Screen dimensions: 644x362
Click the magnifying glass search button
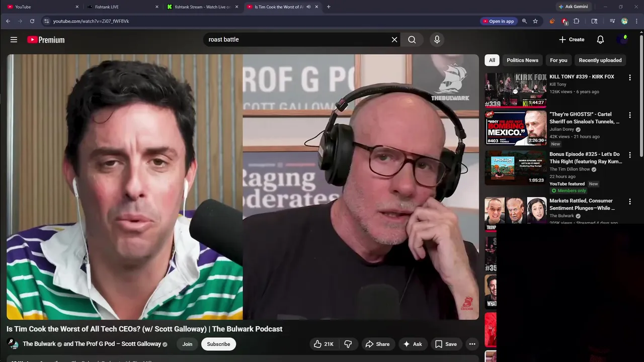(412, 40)
